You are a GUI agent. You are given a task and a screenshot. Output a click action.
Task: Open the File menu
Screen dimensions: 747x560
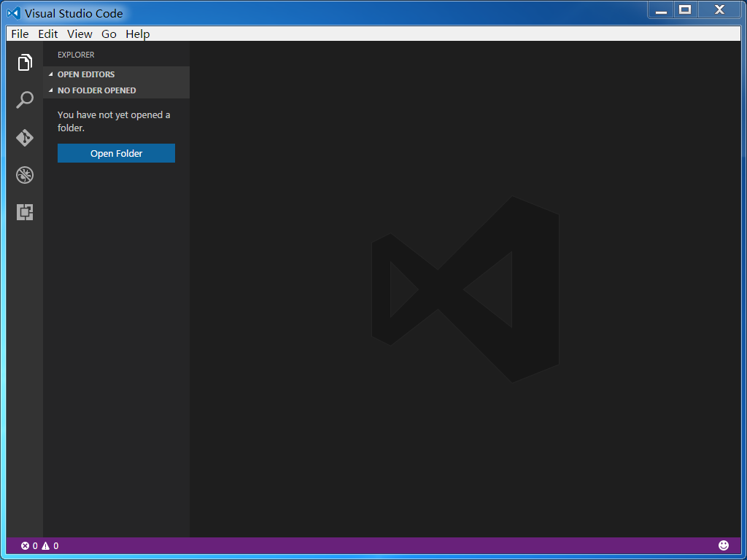20,34
